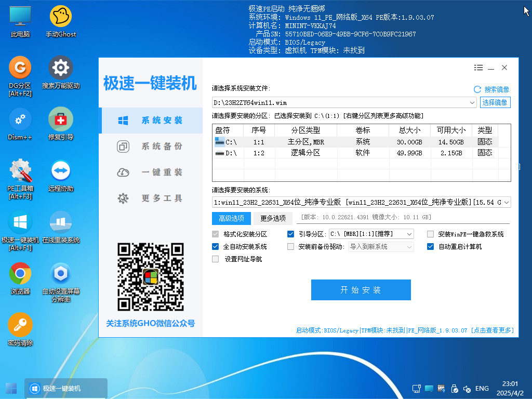Click the 开始安装 button
The height and width of the screenshot is (399, 532).
[361, 290]
